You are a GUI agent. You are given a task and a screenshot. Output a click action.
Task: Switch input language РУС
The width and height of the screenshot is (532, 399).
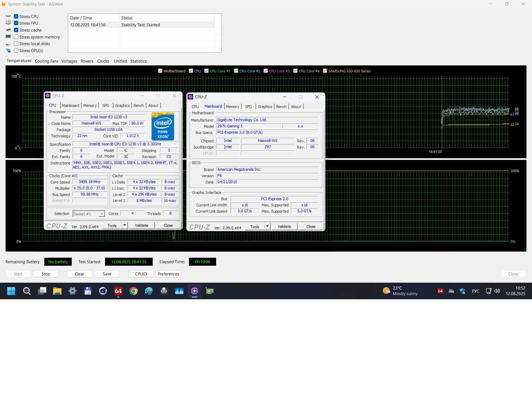click(x=475, y=291)
